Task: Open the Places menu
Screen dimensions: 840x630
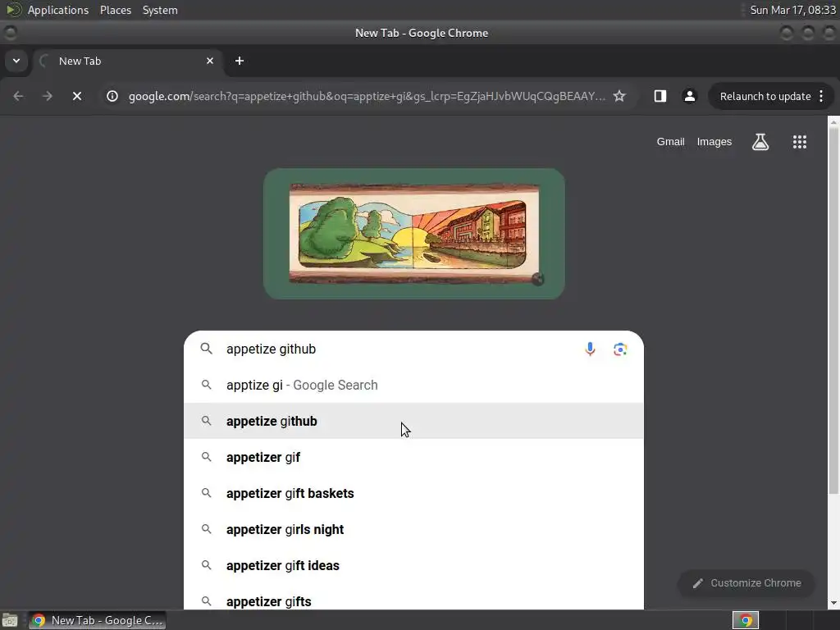Action: (116, 10)
